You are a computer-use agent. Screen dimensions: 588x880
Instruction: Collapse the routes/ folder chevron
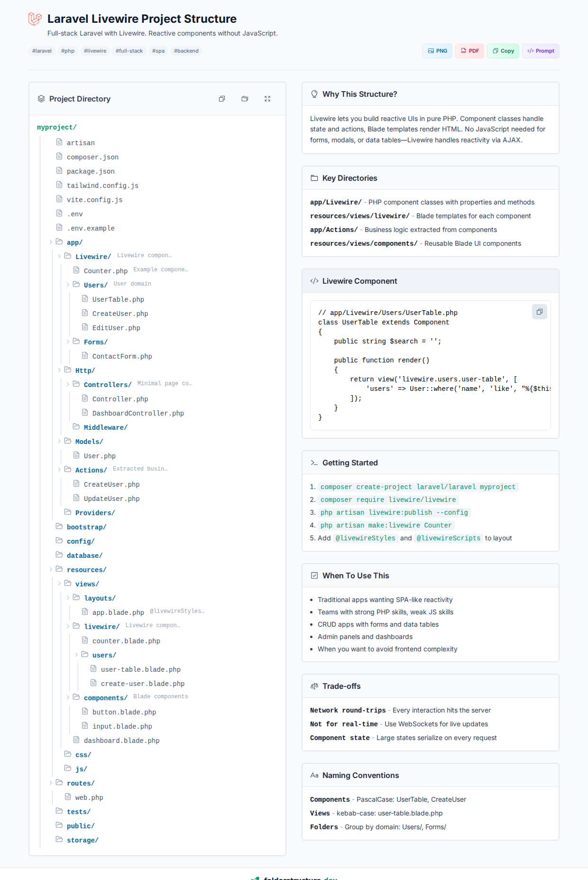[x=51, y=783]
